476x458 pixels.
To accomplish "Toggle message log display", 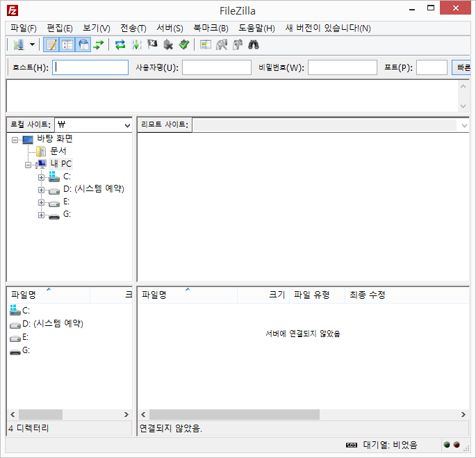I will [51, 45].
